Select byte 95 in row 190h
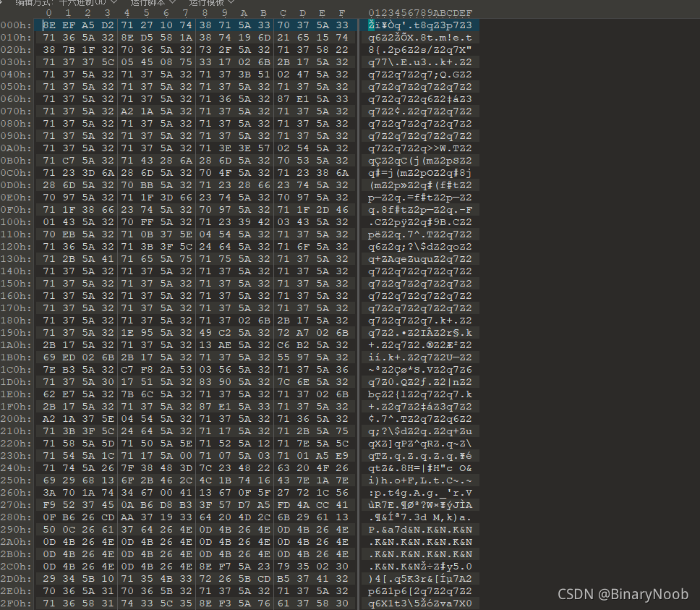This screenshot has width=700, height=610. [147, 333]
